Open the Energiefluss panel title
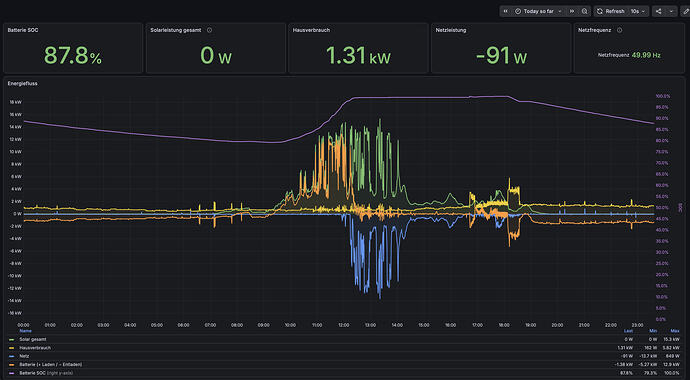This screenshot has height=380, width=690. 22,83
